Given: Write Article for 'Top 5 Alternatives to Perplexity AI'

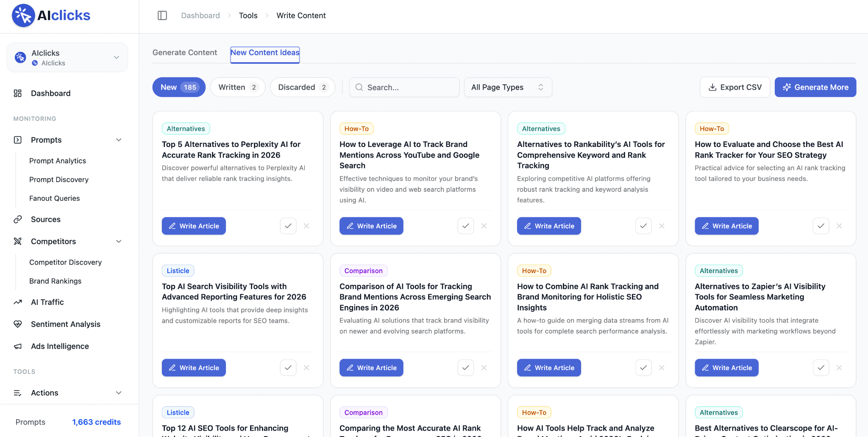Looking at the screenshot, I should pos(194,226).
